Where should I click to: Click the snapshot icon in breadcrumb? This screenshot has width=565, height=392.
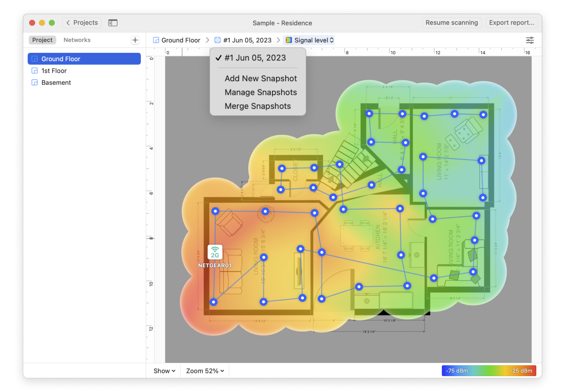(218, 40)
